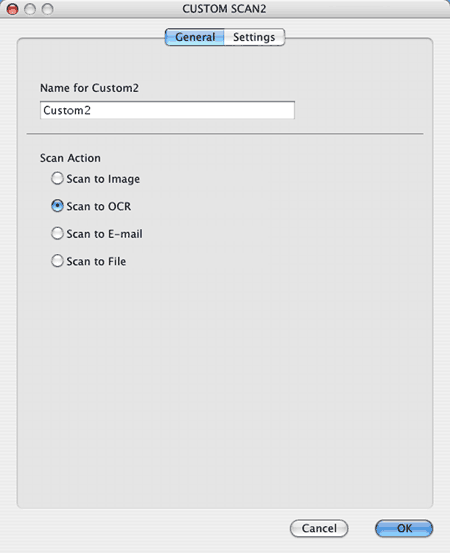Click the Cancel button
The width and height of the screenshot is (450, 553).
[x=319, y=528]
